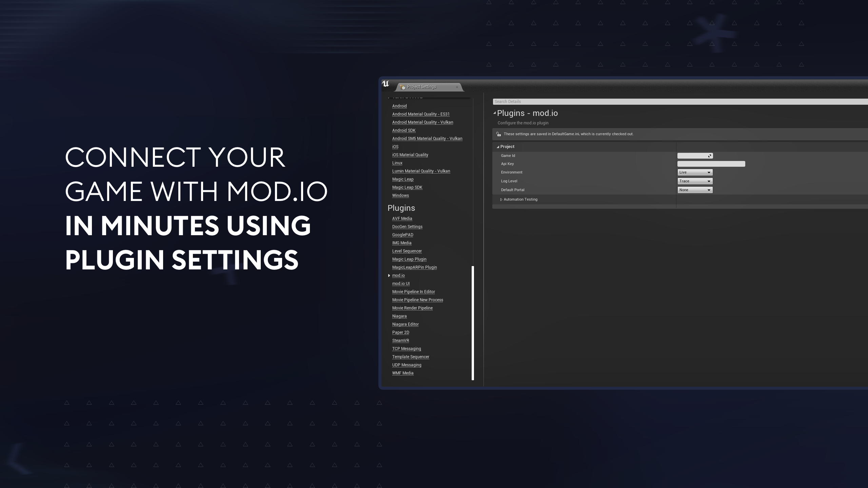
Task: Open Magic Leap platform settings
Action: tap(403, 179)
